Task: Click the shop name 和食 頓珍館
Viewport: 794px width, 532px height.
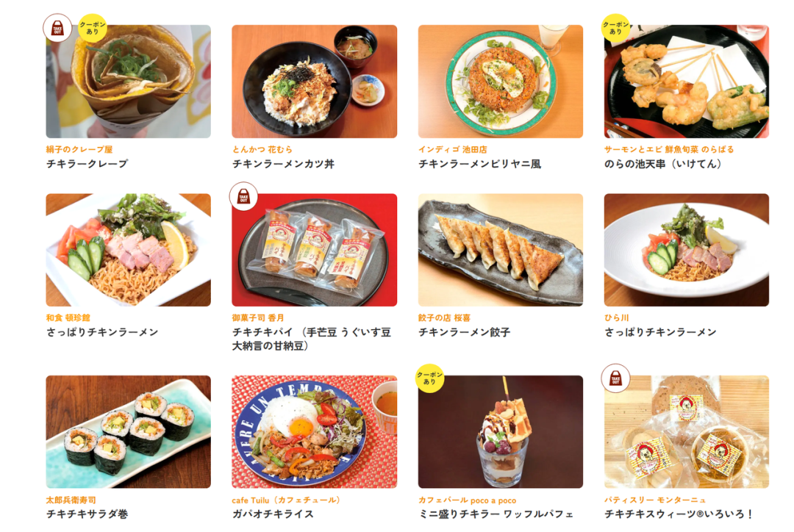Action: pyautogui.click(x=68, y=318)
